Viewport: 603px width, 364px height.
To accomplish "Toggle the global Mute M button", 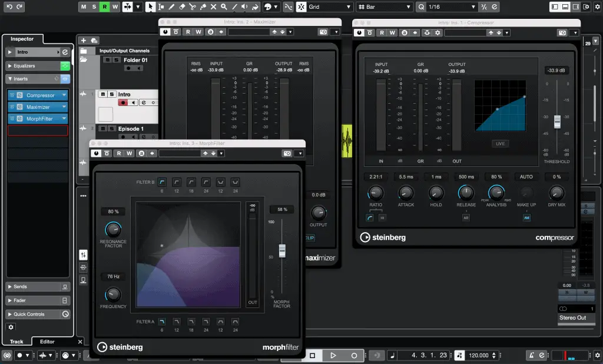I will 84,6.
